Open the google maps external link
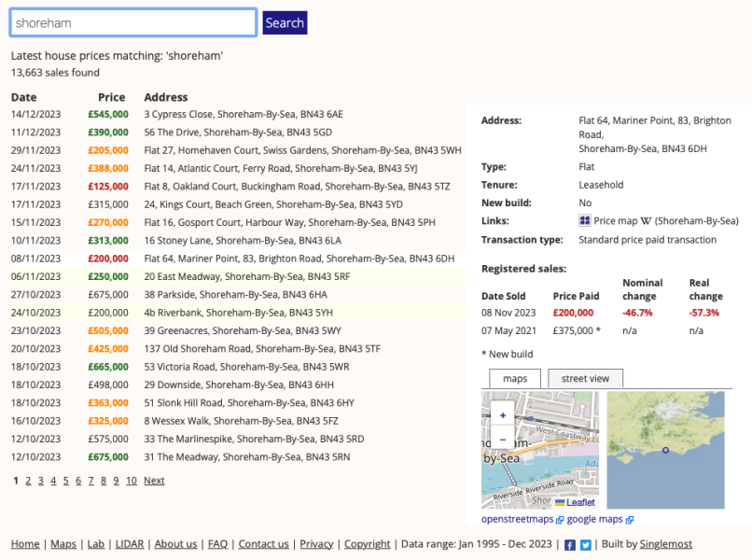The height and width of the screenshot is (560, 752). pyautogui.click(x=595, y=519)
